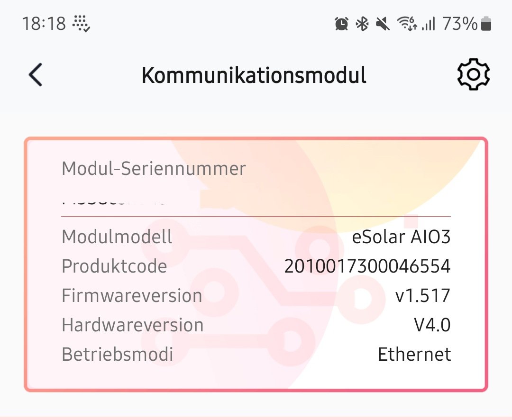This screenshot has width=512, height=420.
Task: Tap the Hardwareversion V4.0 value
Action: point(432,325)
